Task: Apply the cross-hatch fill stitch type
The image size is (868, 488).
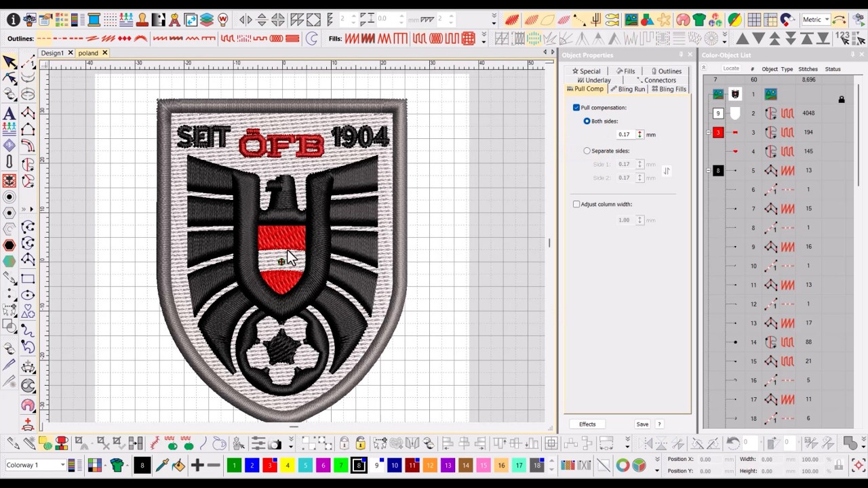Action: (x=468, y=39)
